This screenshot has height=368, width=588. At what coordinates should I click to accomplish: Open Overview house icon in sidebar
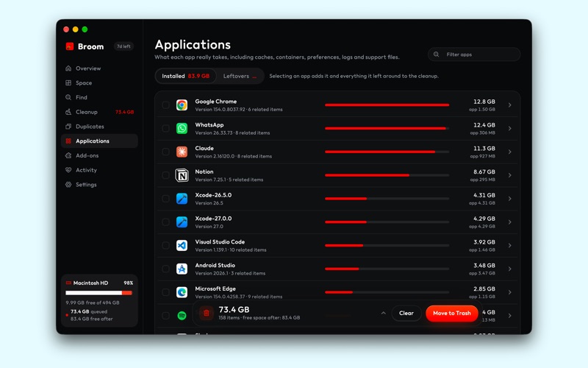(68, 68)
